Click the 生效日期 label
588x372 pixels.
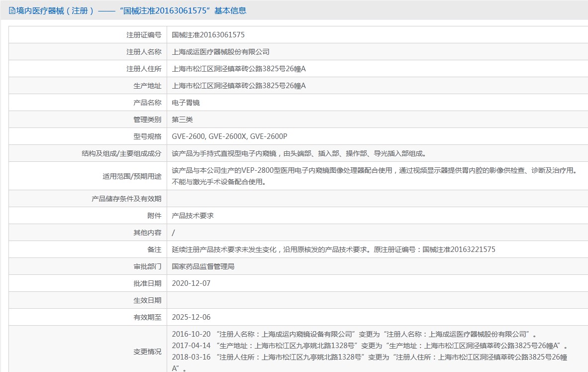tap(147, 300)
